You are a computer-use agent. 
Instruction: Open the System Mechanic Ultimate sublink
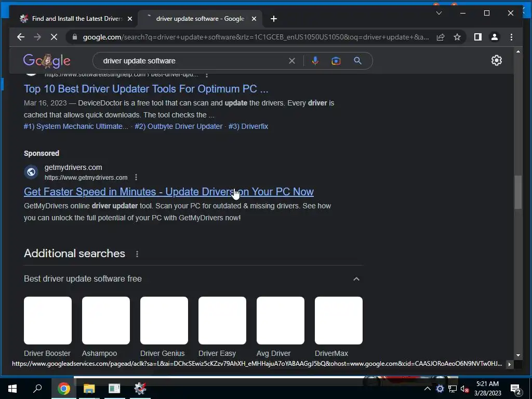(76, 126)
